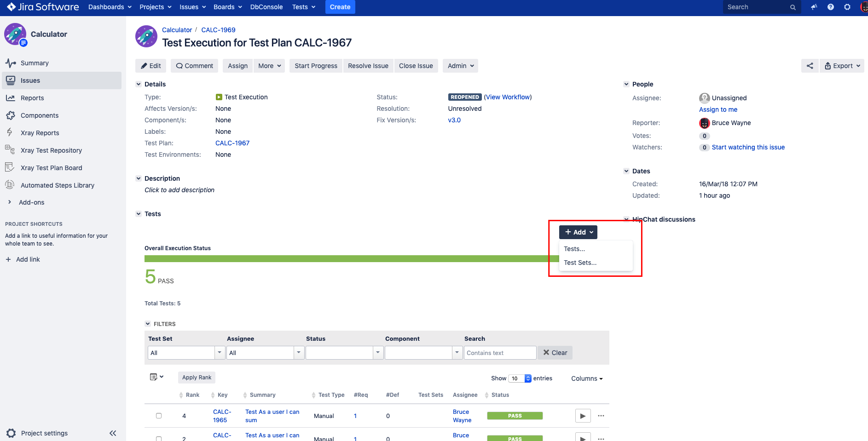868x441 pixels.
Task: Collapse the Tests section
Action: pos(139,214)
